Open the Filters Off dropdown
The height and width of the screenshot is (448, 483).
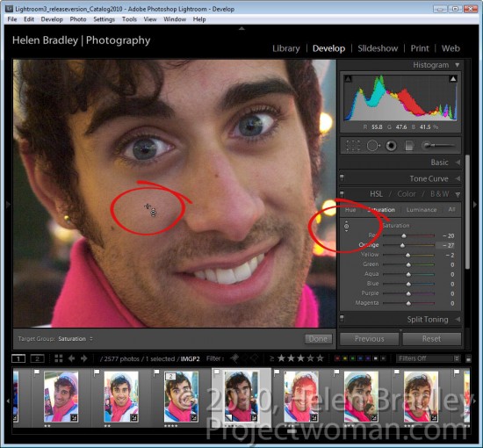pos(429,358)
